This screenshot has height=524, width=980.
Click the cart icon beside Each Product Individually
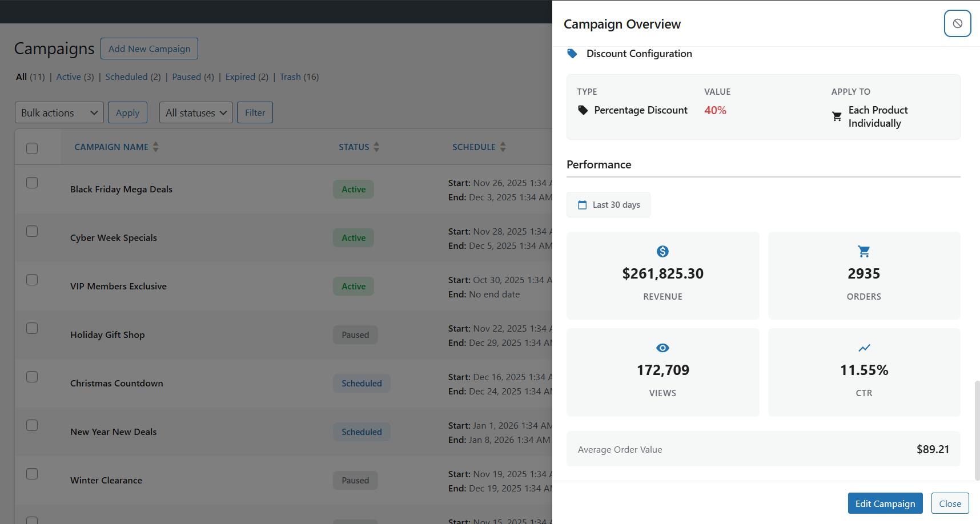837,116
